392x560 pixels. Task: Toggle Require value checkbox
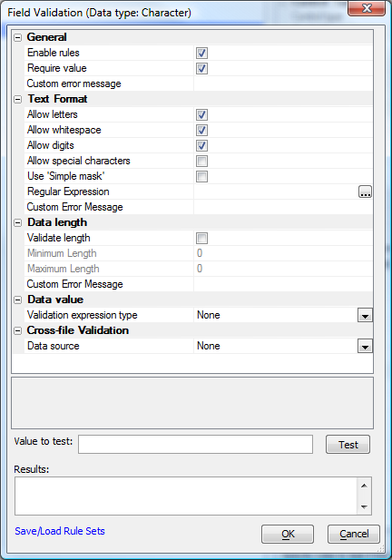click(201, 69)
